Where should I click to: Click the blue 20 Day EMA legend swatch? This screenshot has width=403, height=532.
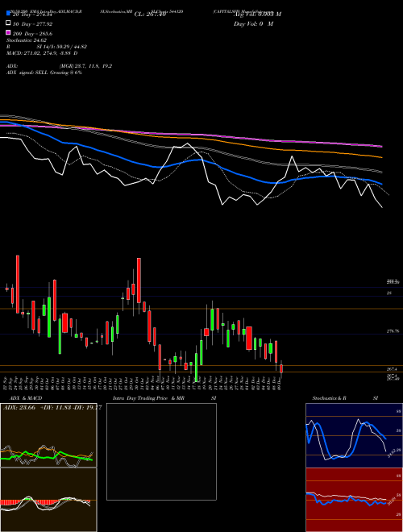click(8, 14)
